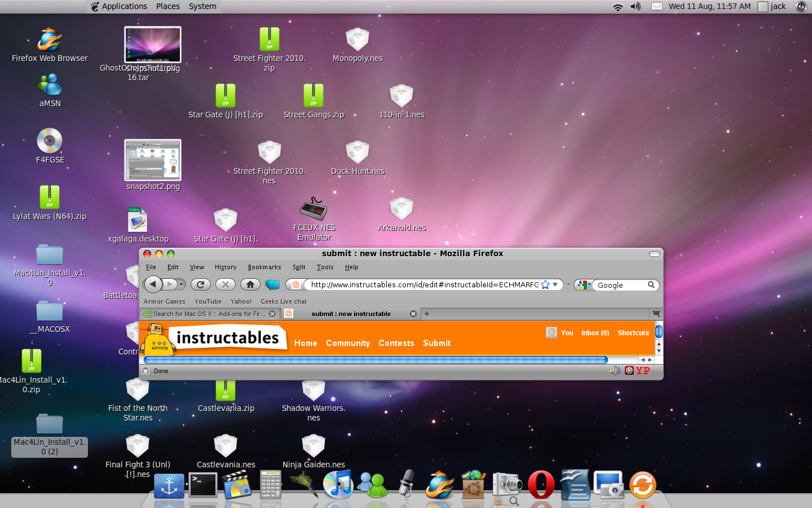Start the search with the magnifier icon

651,285
